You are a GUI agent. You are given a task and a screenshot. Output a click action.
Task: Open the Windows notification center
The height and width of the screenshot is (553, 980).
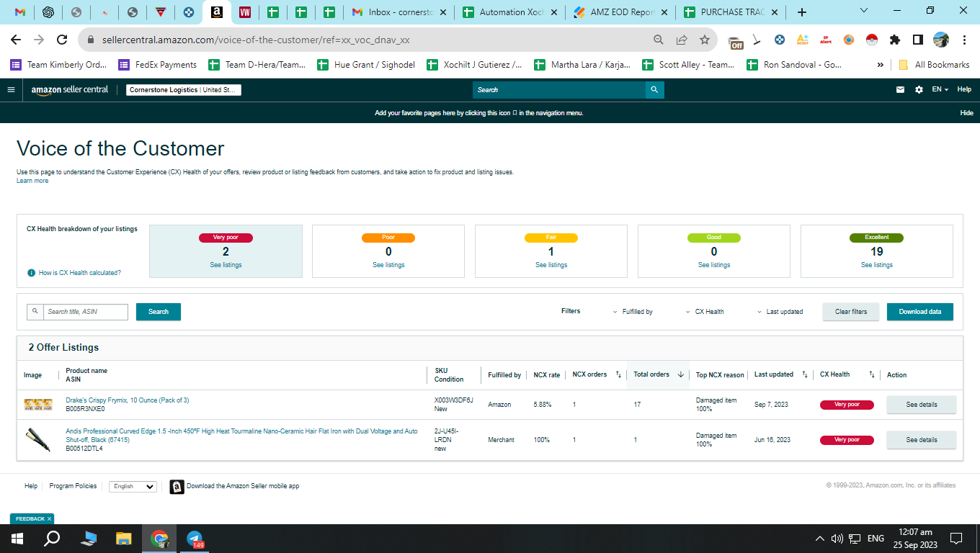tap(956, 539)
